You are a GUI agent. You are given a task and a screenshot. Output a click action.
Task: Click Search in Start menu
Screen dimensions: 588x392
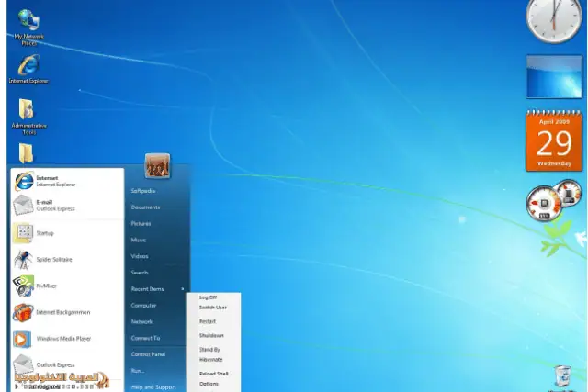(x=140, y=273)
